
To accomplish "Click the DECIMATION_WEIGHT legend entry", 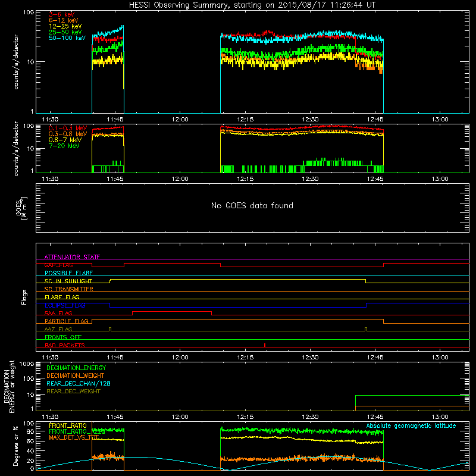I will click(x=76, y=375).
